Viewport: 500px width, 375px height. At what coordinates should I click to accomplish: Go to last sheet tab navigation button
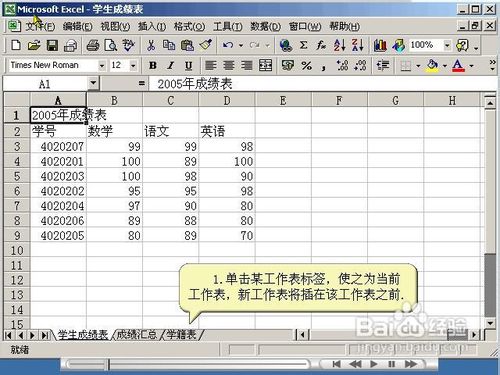pos(45,335)
